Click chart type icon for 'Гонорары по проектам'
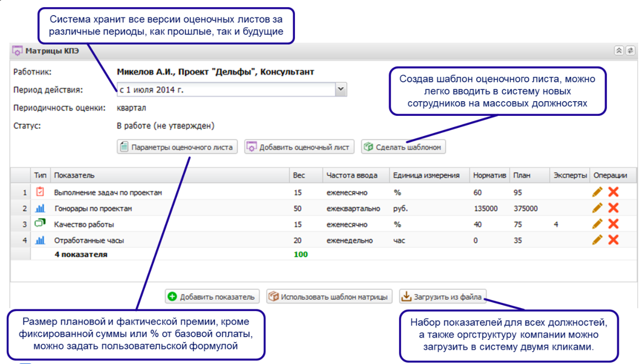The image size is (640, 364). (40, 208)
